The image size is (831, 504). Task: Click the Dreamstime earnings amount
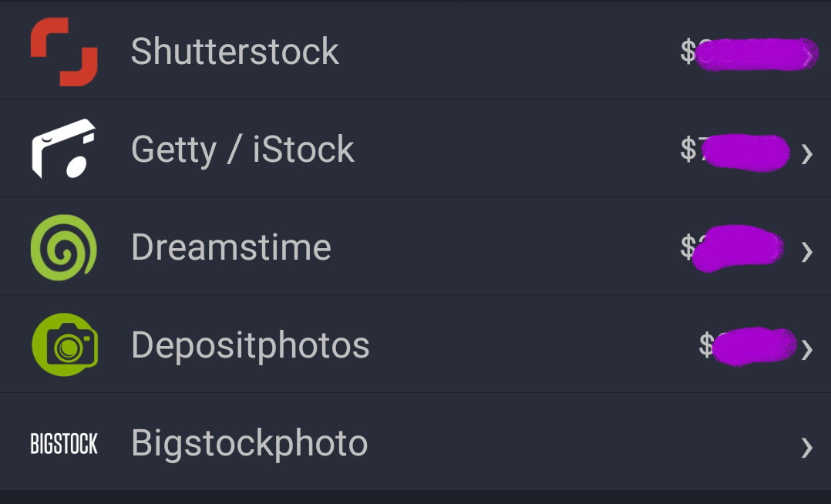point(732,247)
